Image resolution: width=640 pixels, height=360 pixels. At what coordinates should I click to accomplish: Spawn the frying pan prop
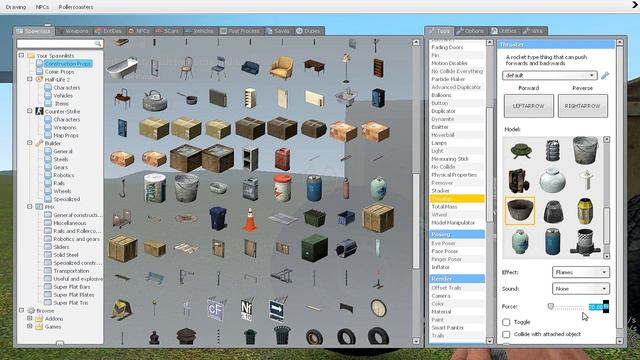[x=187, y=98]
